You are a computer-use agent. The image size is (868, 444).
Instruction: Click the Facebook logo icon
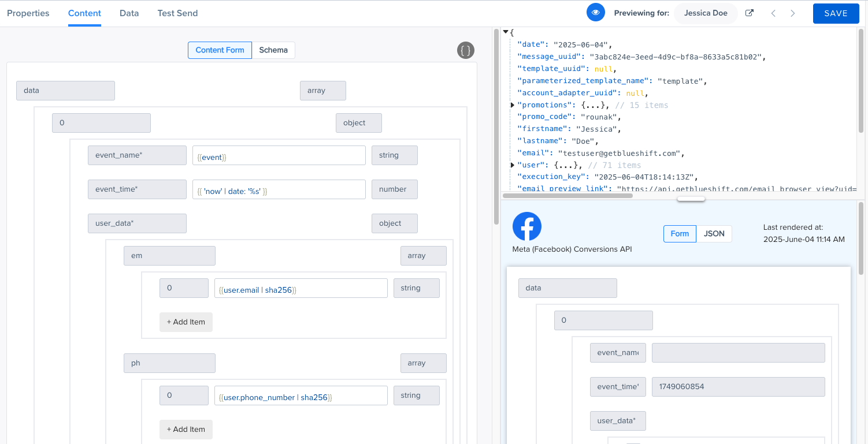tap(526, 226)
